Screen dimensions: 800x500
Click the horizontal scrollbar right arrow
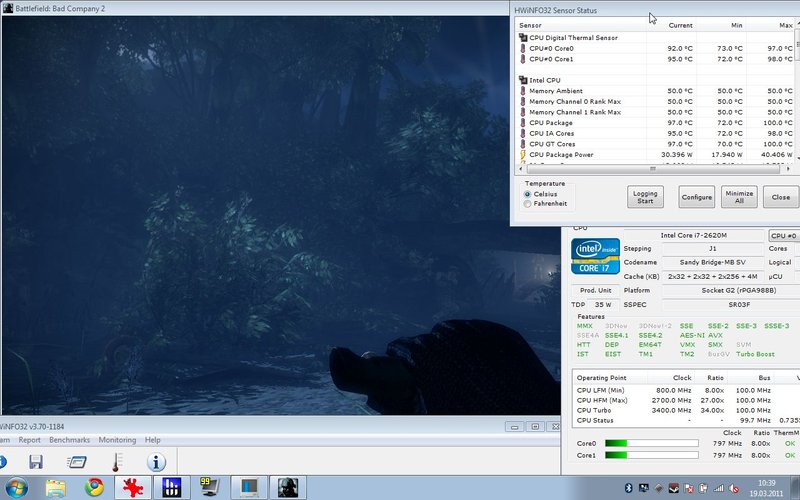(x=788, y=169)
